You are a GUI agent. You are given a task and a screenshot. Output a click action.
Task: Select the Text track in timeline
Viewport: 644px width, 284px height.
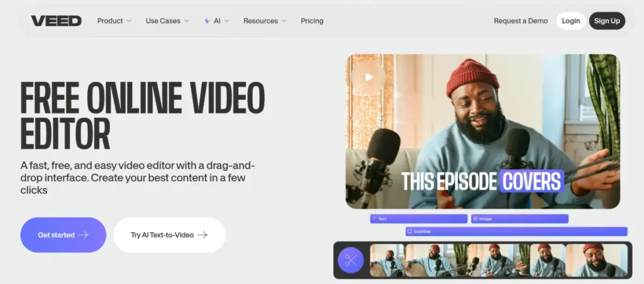pos(418,219)
